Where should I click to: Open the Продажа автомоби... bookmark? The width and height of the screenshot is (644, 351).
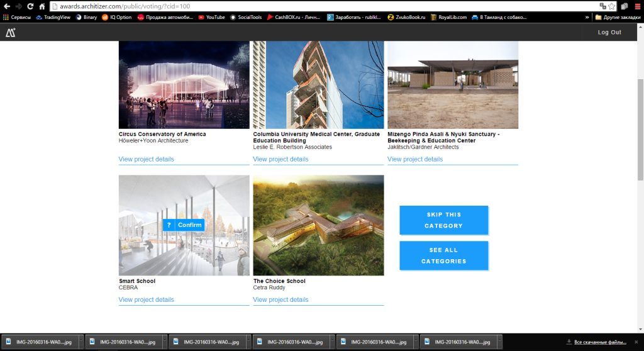165,17
